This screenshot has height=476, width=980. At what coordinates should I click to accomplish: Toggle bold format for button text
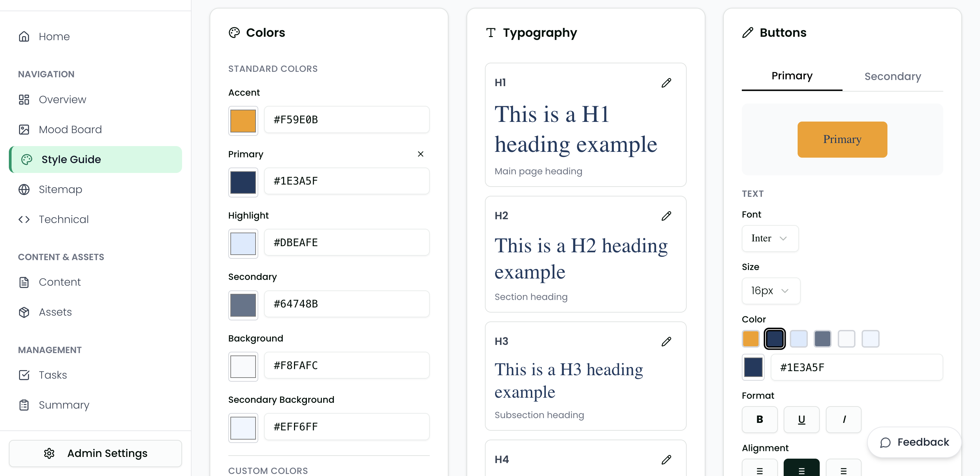[759, 419]
